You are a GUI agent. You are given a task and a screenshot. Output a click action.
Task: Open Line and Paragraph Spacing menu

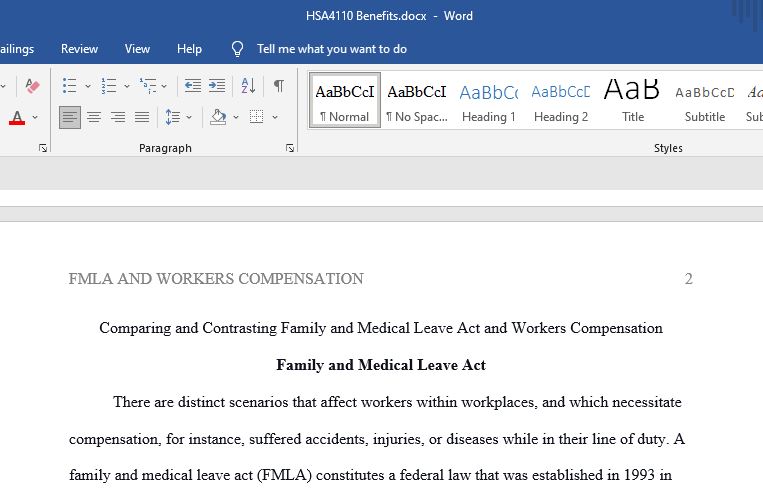[x=173, y=117]
